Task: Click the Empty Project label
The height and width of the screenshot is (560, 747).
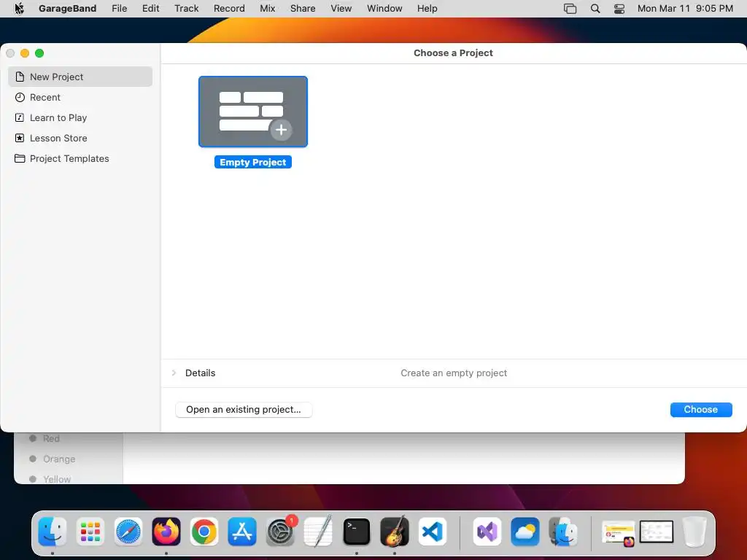Action: (x=253, y=162)
